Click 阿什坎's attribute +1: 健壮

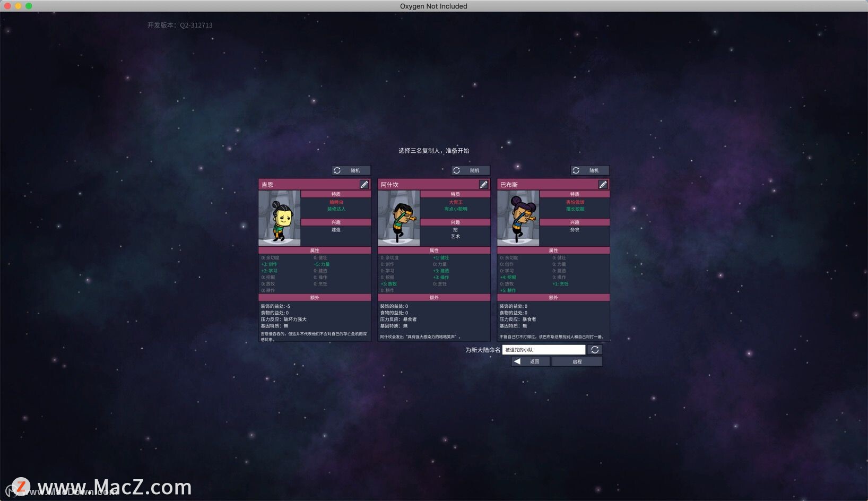(x=441, y=258)
